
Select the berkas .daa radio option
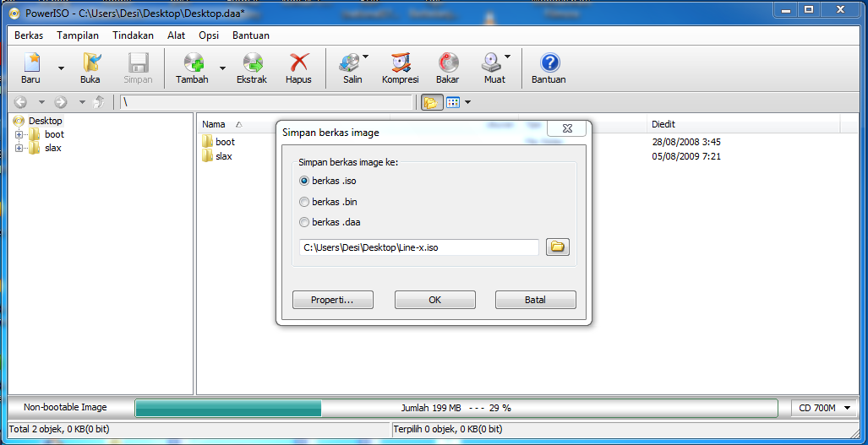pos(304,222)
